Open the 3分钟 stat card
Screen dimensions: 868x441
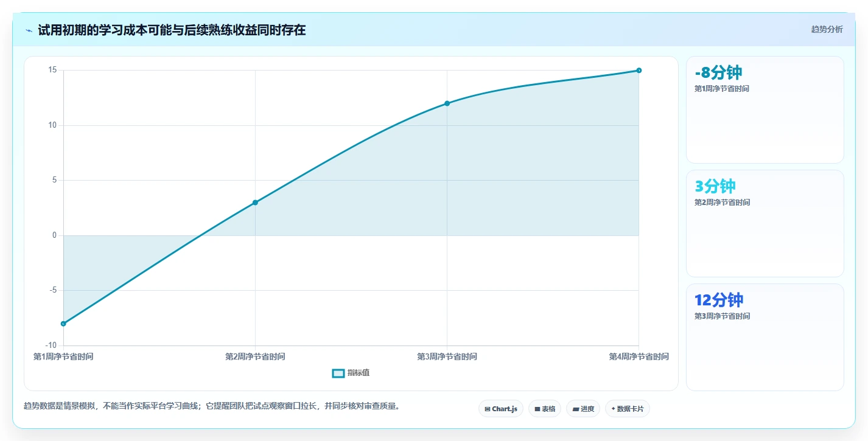point(765,223)
